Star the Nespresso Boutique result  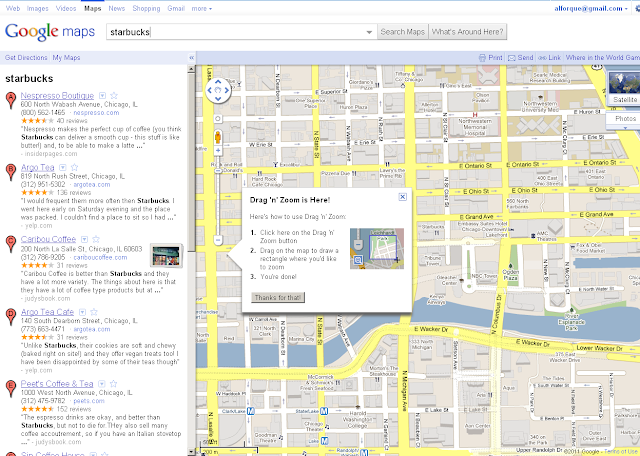(114, 96)
